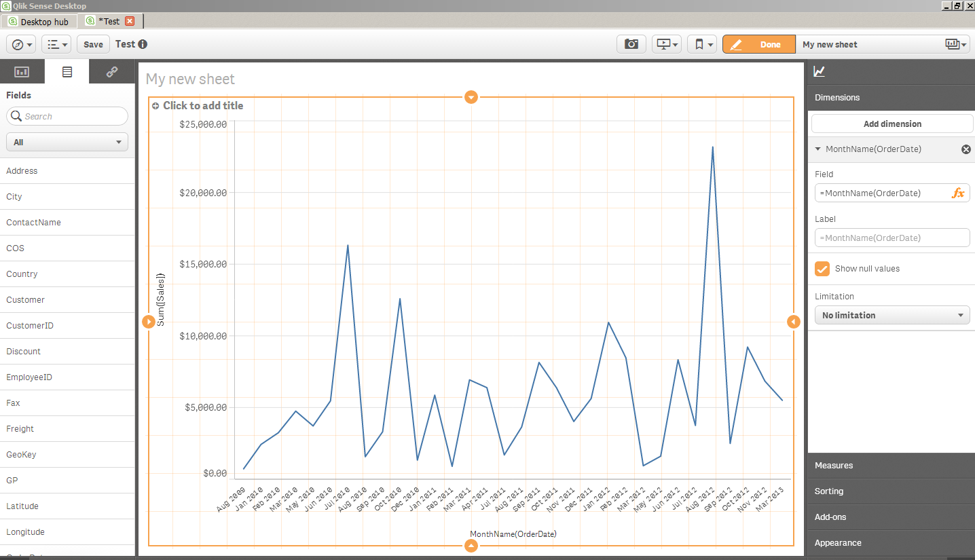
Task: Toggle Show null values checkbox
Action: click(x=822, y=269)
